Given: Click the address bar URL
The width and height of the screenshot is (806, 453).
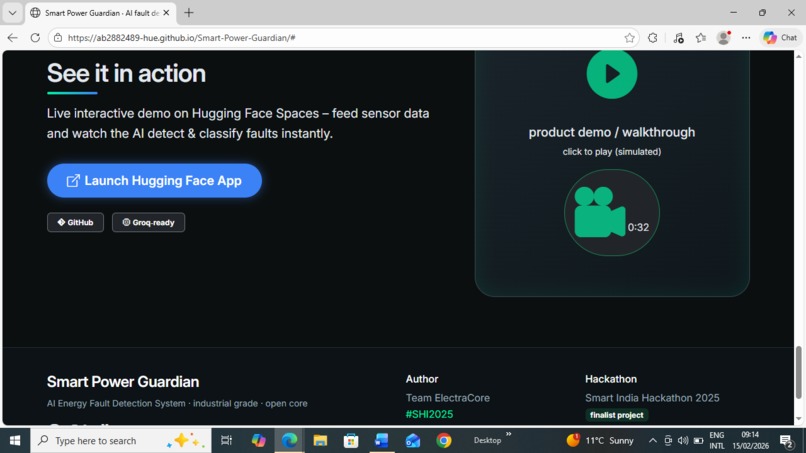Looking at the screenshot, I should (x=181, y=38).
